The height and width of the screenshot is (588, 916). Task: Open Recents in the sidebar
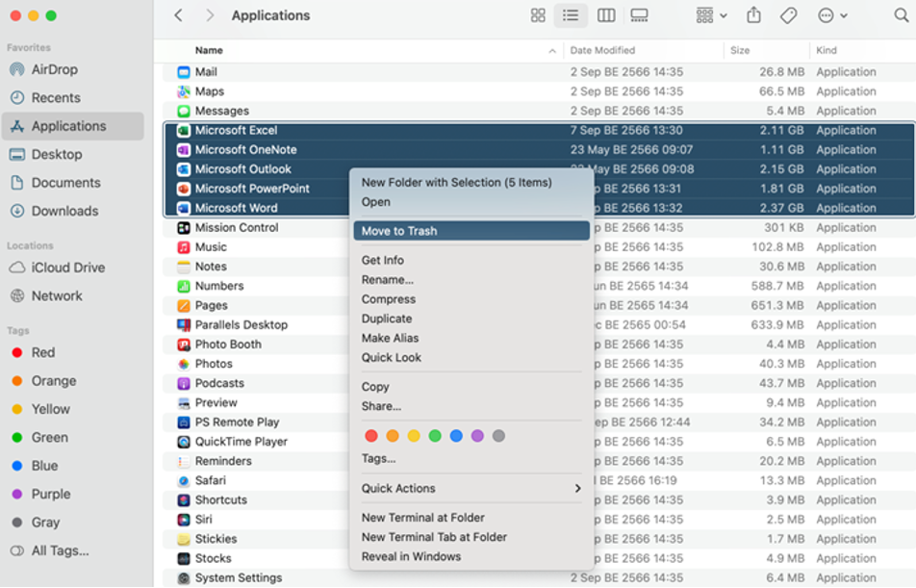point(72,97)
